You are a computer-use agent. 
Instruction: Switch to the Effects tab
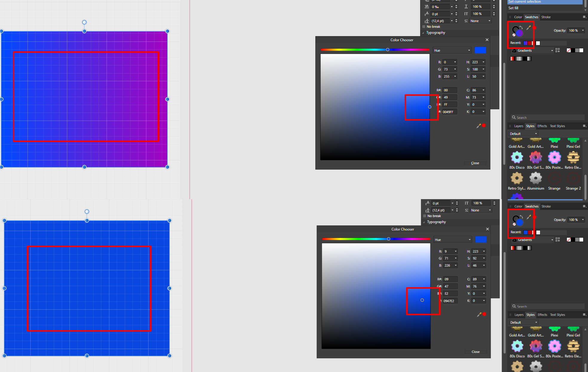point(542,126)
